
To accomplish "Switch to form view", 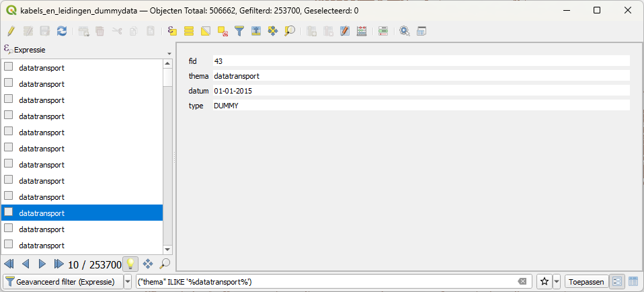I will click(617, 282).
